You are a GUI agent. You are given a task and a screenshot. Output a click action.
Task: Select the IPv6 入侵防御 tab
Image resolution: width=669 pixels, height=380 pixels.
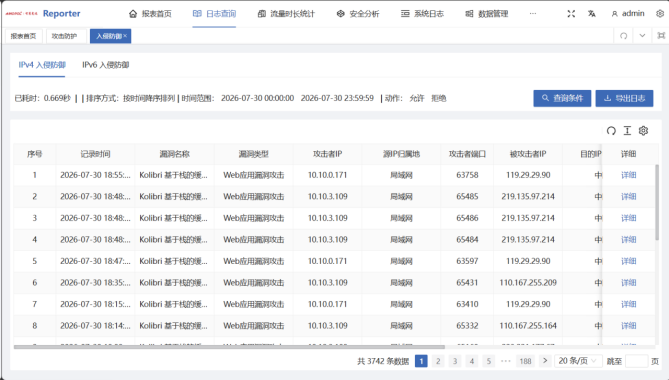(x=105, y=65)
